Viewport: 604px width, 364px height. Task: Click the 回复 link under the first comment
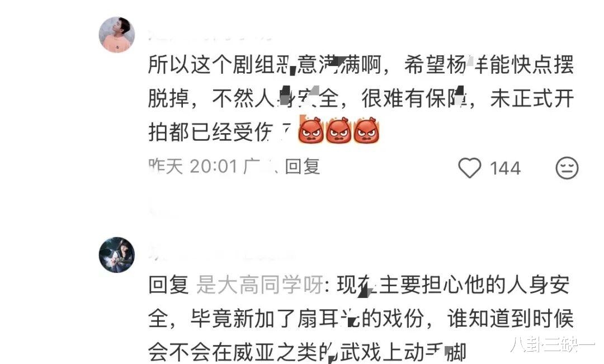coord(303,167)
